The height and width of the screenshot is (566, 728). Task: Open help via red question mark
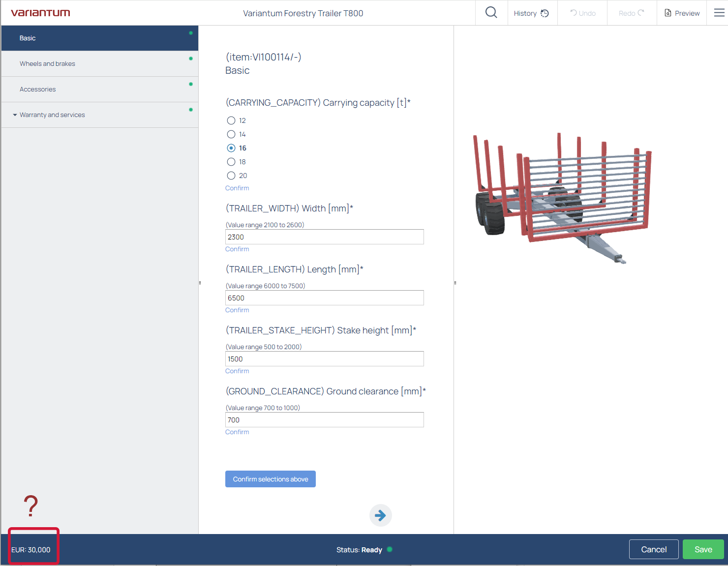(30, 506)
